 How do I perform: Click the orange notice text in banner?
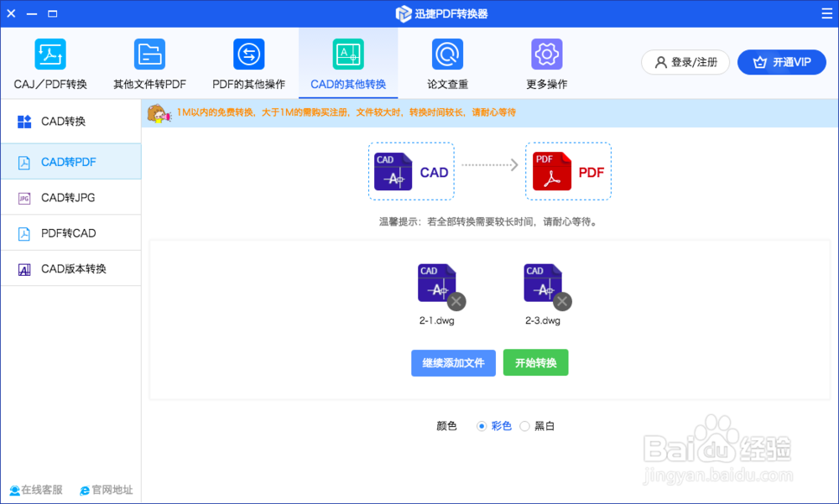click(x=347, y=112)
